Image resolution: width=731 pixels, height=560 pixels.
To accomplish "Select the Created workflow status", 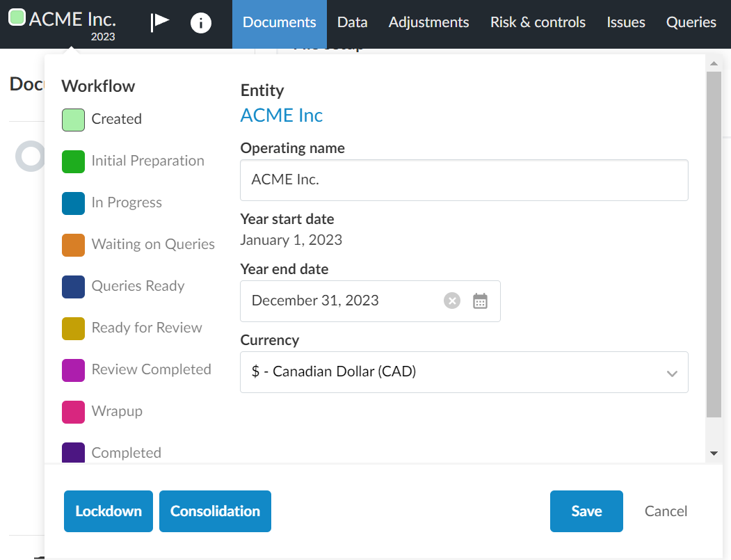I will pos(74,120).
